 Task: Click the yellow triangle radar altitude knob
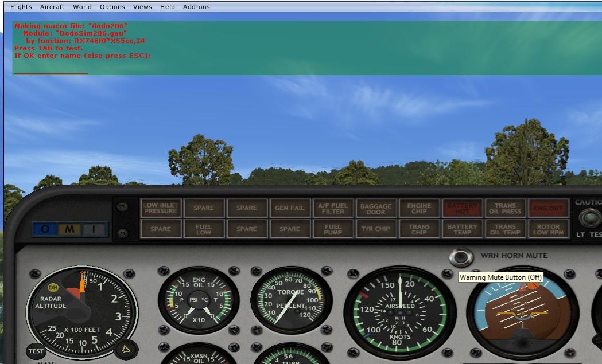pos(126,349)
